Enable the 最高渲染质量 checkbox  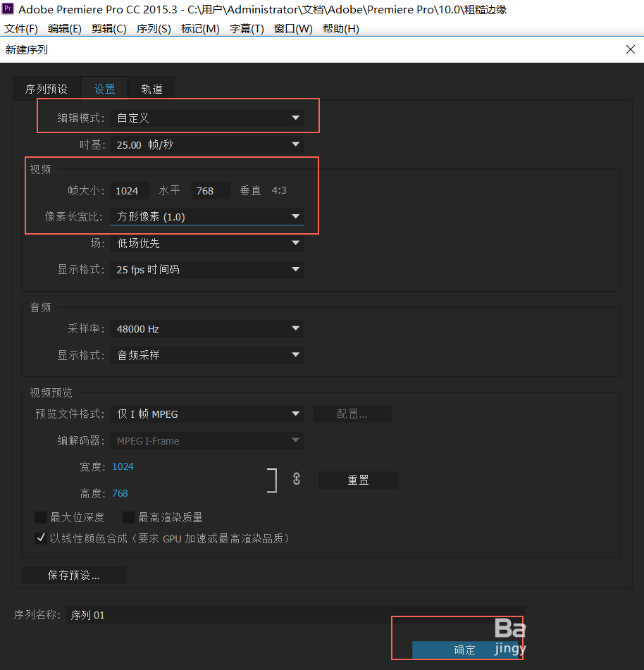pos(128,516)
